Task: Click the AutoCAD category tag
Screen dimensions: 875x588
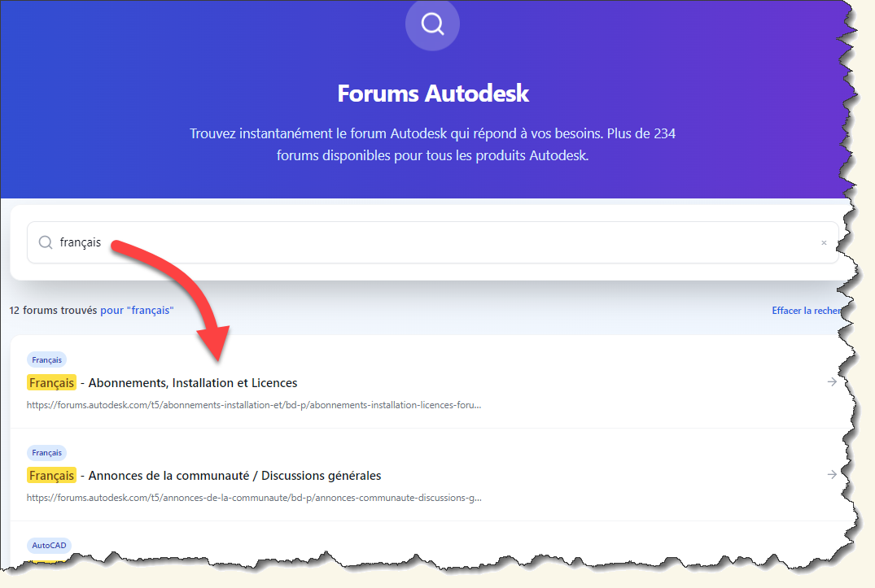Action: pos(49,545)
